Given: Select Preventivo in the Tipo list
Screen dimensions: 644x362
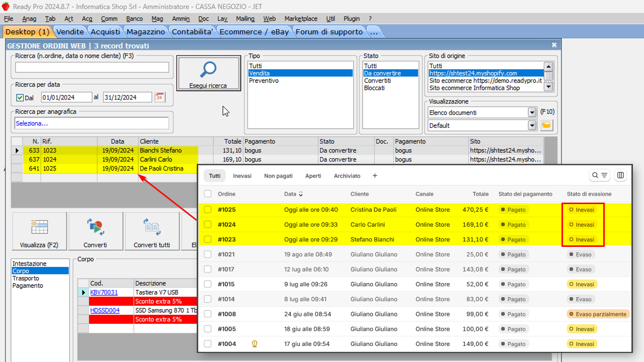Looking at the screenshot, I should [300, 80].
